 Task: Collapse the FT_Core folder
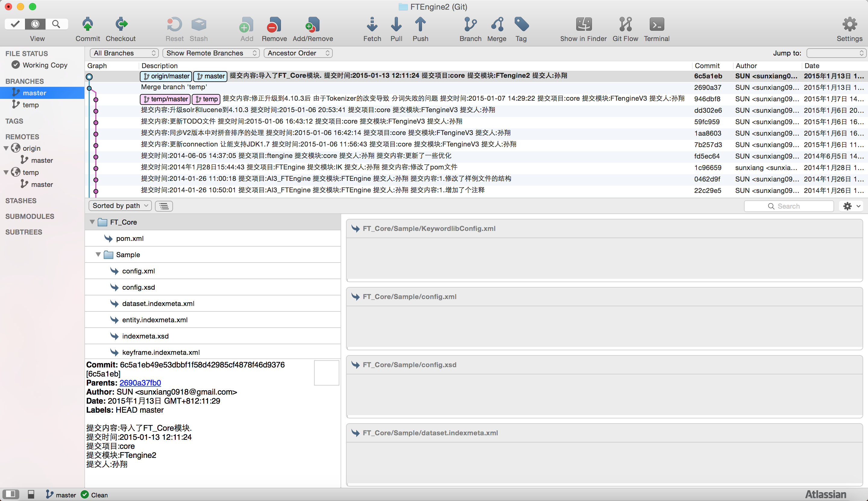coord(92,222)
